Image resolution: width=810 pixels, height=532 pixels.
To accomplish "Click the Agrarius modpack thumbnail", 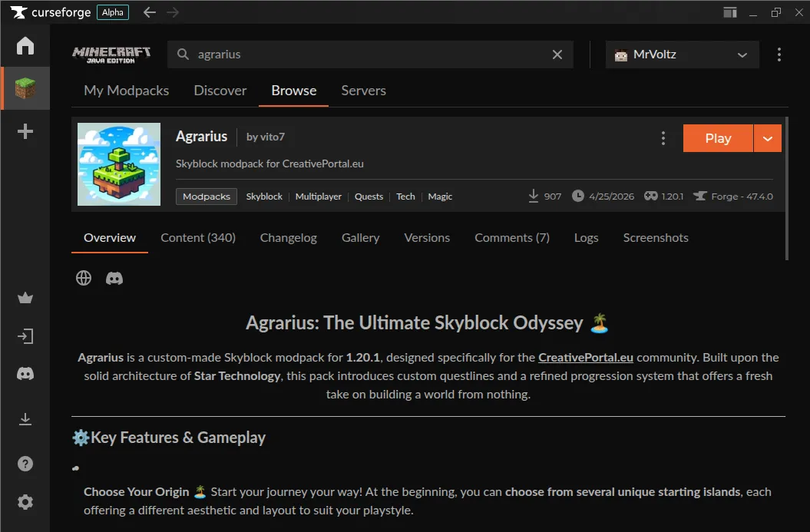I will point(119,164).
